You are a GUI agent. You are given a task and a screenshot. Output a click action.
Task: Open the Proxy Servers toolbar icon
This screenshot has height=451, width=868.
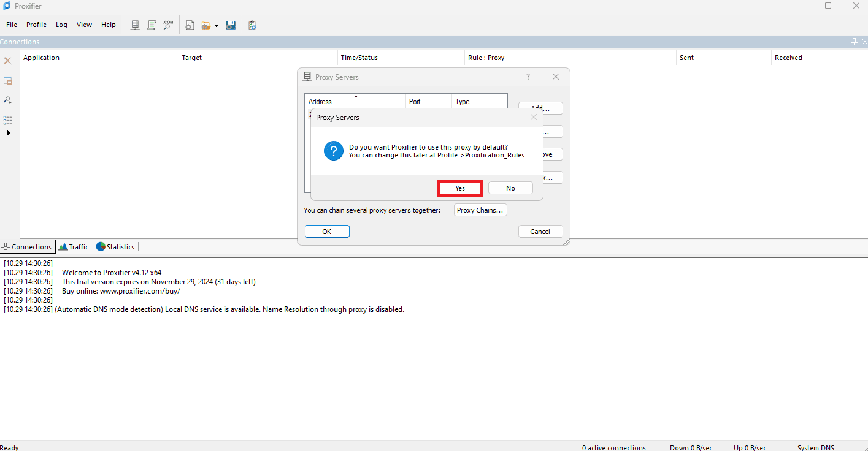click(135, 25)
